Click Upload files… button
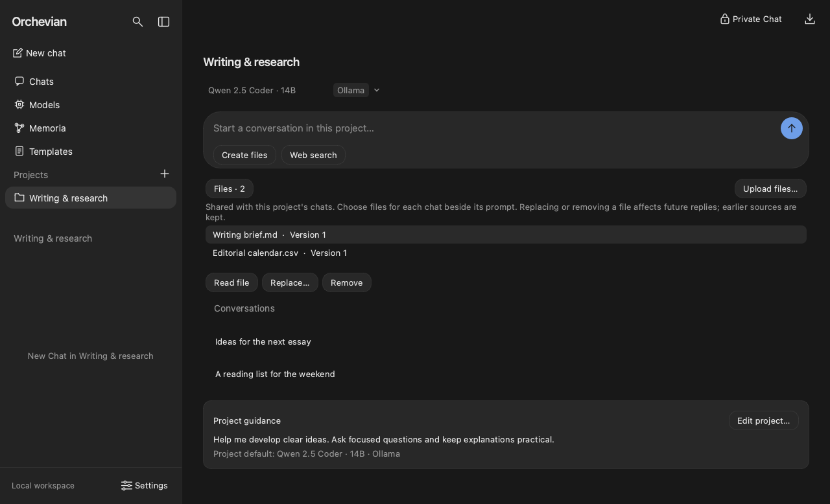 (x=770, y=189)
